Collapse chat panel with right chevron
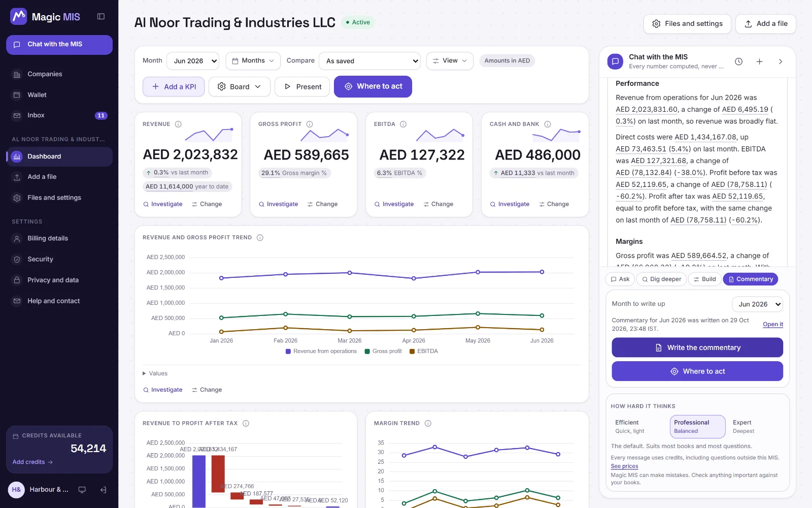The width and height of the screenshot is (812, 508). click(x=781, y=61)
